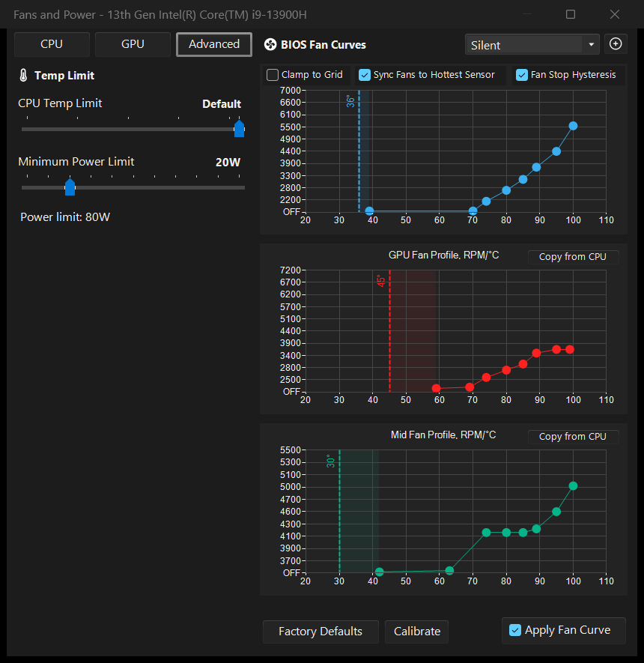Open the Silent mode dropdown
644x663 pixels.
[x=532, y=44]
